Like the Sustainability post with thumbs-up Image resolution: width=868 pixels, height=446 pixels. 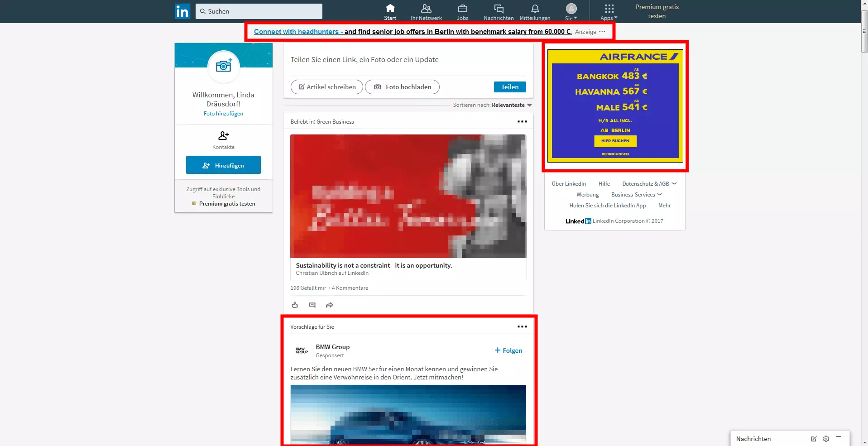295,305
